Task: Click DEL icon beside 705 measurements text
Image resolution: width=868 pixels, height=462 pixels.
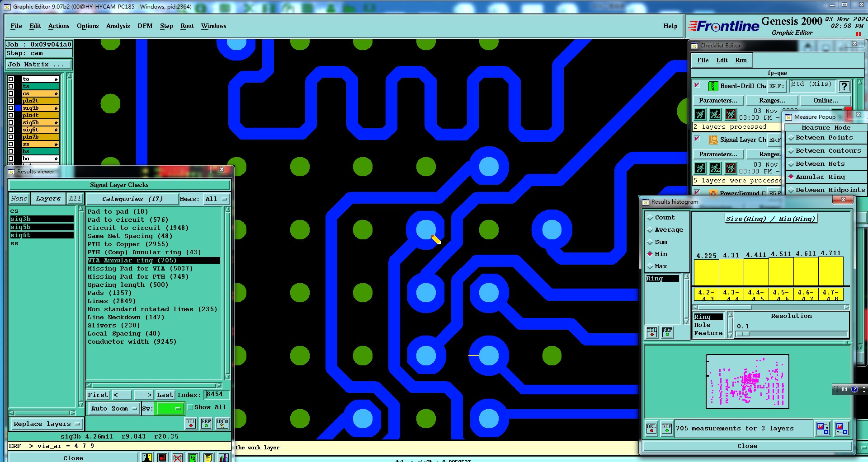Action: click(651, 428)
